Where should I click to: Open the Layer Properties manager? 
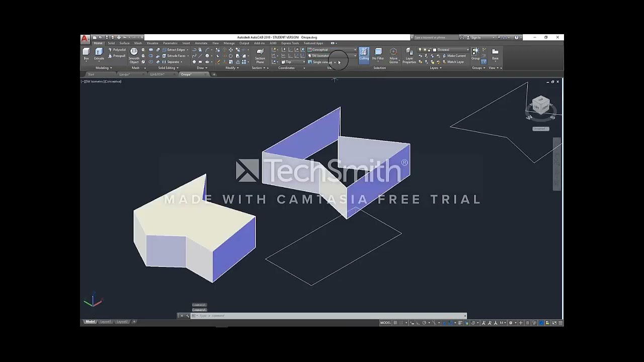coord(409,55)
